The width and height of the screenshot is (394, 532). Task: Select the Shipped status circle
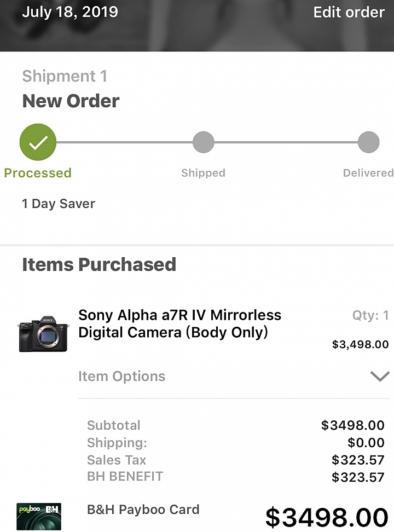(x=203, y=142)
